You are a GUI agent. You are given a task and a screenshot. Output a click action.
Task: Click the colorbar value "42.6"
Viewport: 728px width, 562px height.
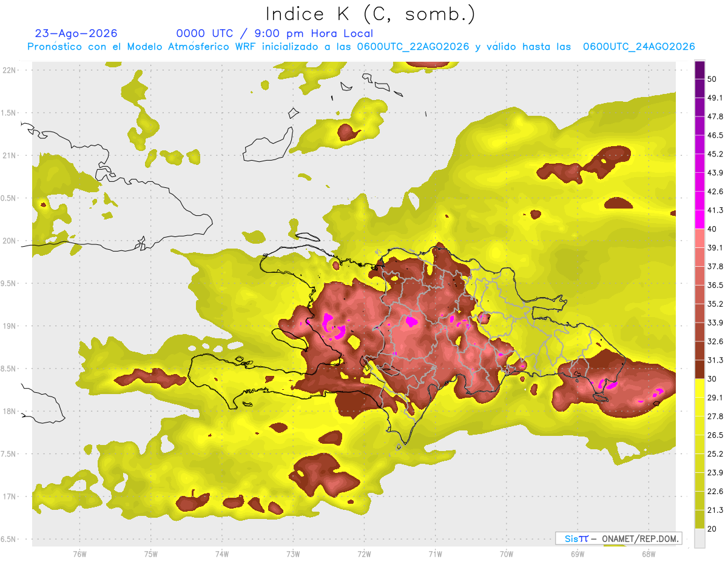tap(716, 192)
